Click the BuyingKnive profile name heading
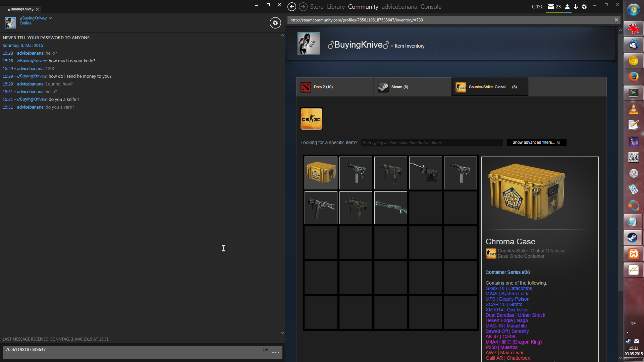 click(x=358, y=45)
